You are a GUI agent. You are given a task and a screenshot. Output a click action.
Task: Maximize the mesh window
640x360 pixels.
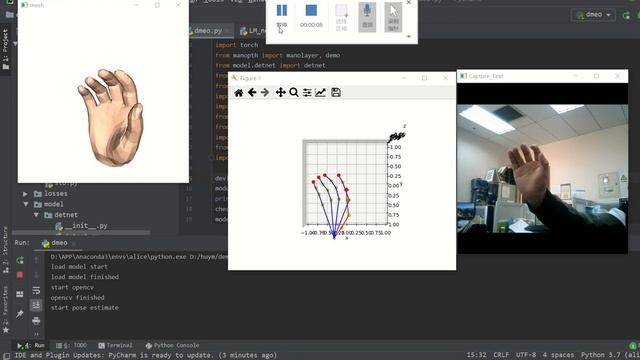coord(157,5)
